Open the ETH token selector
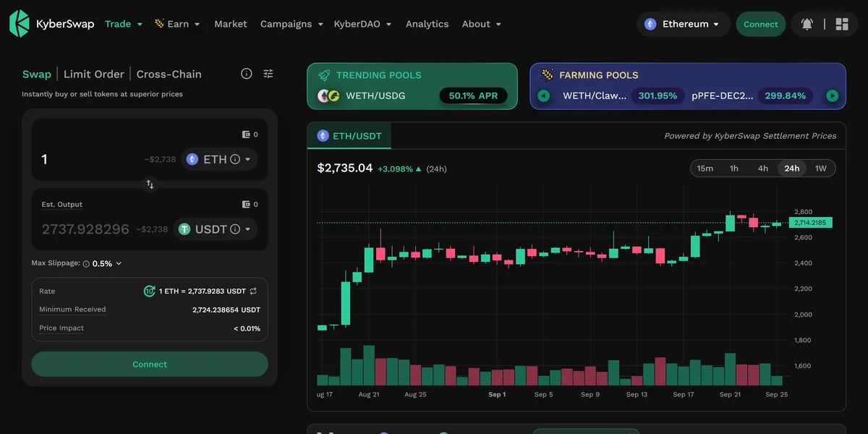This screenshot has height=434, width=868. click(219, 159)
